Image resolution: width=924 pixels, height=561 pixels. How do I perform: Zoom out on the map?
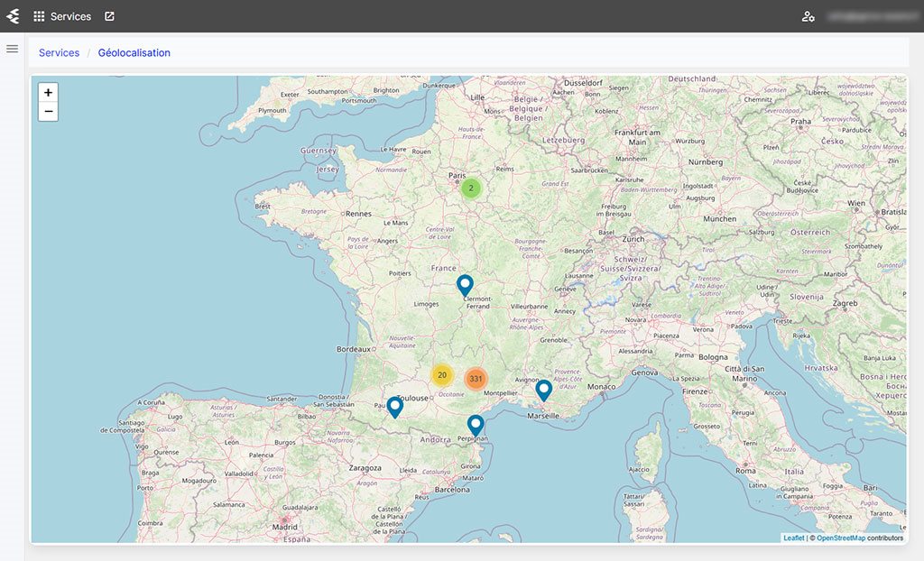click(x=49, y=112)
